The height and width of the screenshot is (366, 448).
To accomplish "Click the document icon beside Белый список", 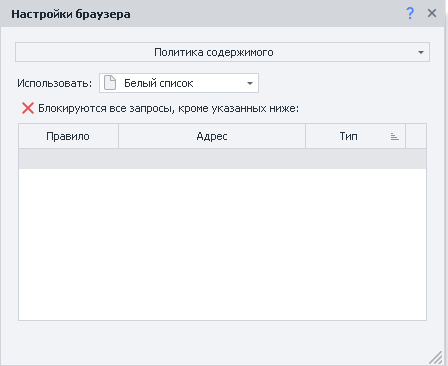I will click(110, 83).
